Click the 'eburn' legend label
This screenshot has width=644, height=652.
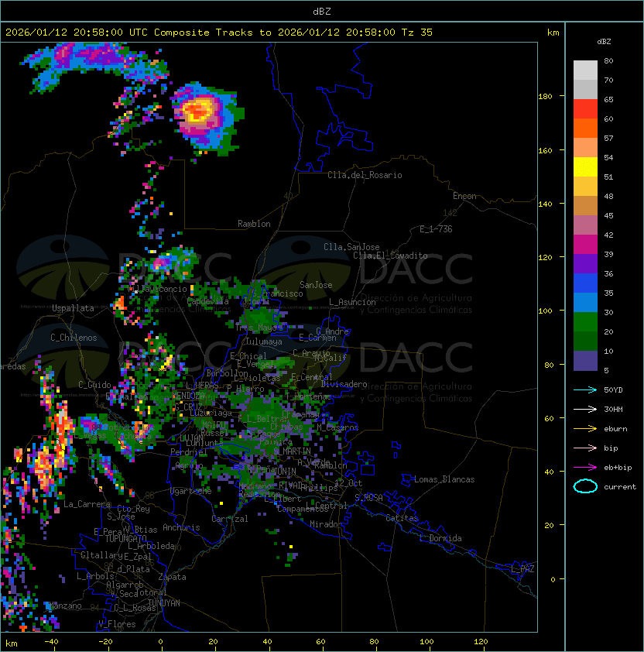click(615, 429)
